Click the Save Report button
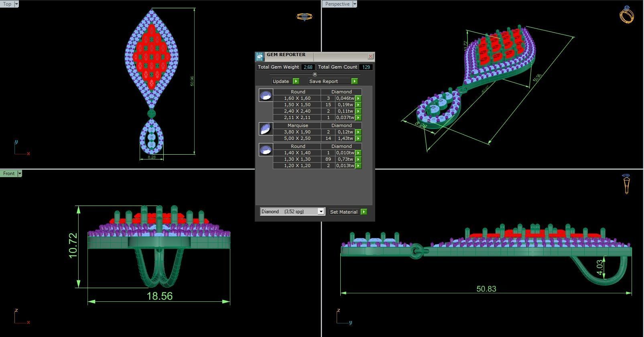 pos(329,81)
